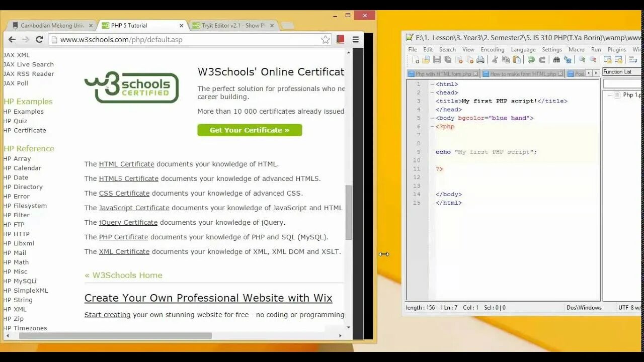Viewport: 644px width, 362px height.
Task: Click Redo arrow in Notepad++ toolbar
Action: [x=542, y=60]
